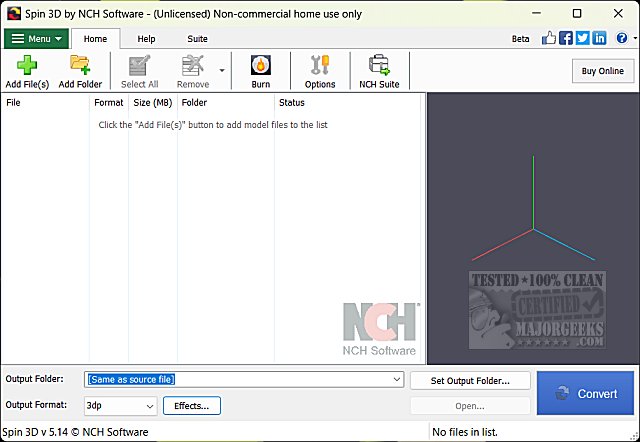Open the Options tools icon
Viewport: 640px width, 442px height.
click(x=320, y=65)
